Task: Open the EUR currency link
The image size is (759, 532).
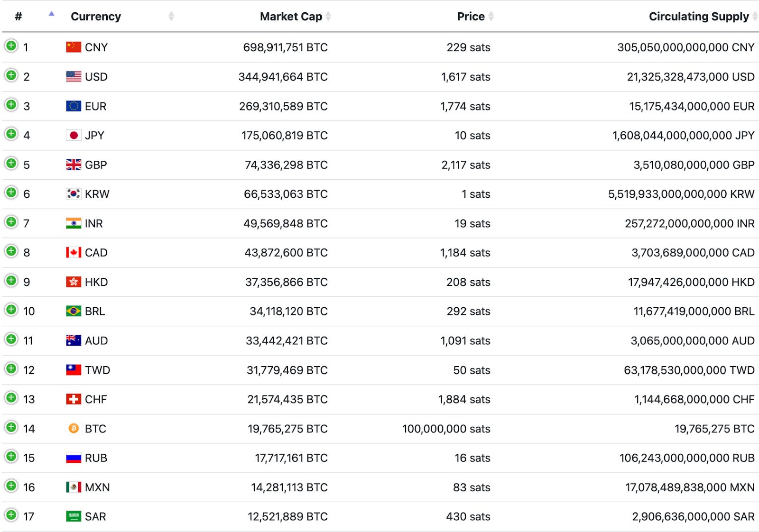Action: tap(95, 106)
